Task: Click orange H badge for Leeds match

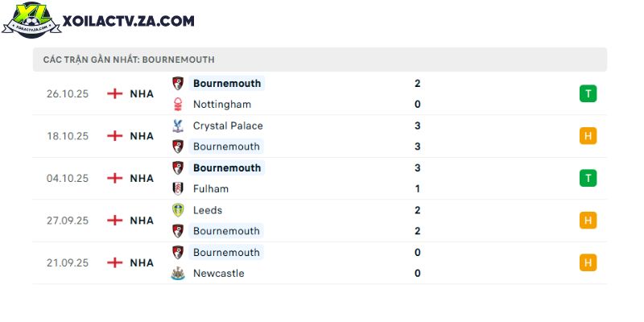Action: point(588,221)
